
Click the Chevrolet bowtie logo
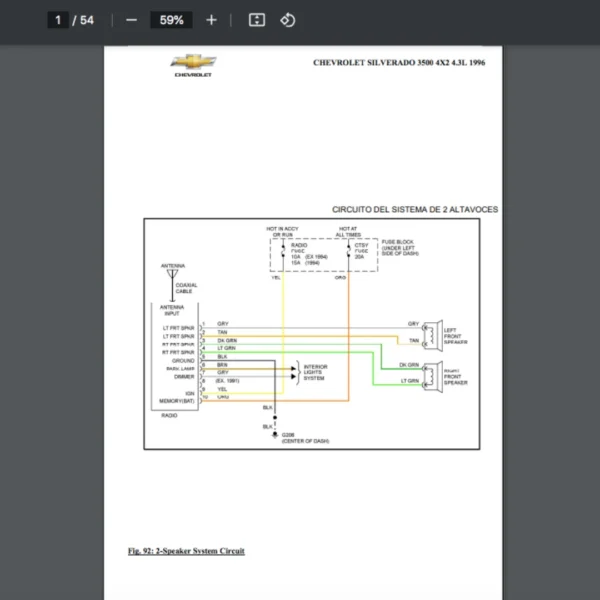click(193, 64)
